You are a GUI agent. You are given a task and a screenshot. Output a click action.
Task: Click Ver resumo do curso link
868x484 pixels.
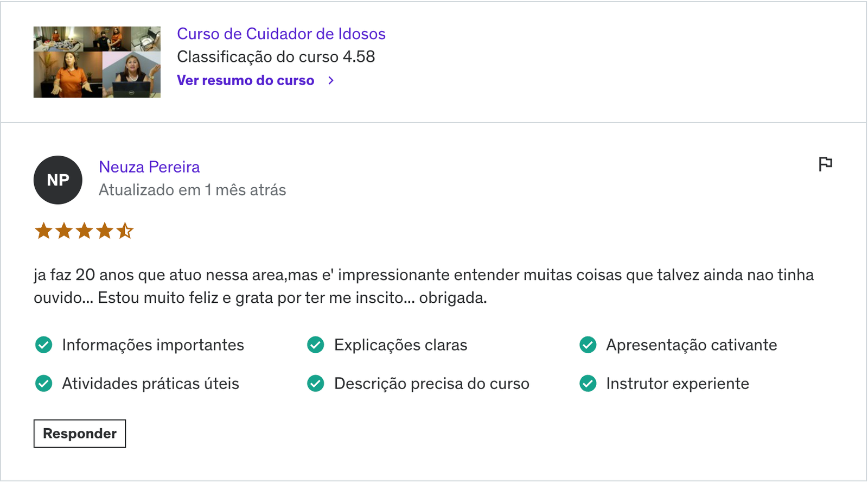click(245, 80)
